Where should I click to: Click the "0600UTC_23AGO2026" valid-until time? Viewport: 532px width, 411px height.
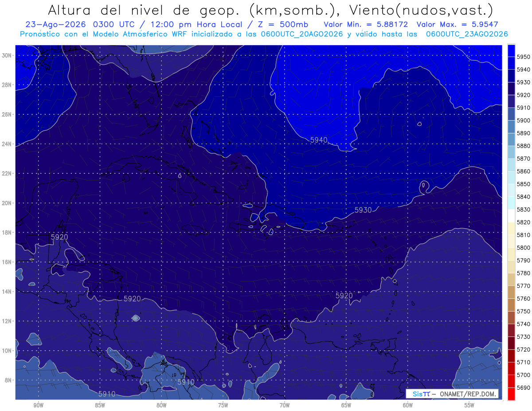(x=467, y=34)
